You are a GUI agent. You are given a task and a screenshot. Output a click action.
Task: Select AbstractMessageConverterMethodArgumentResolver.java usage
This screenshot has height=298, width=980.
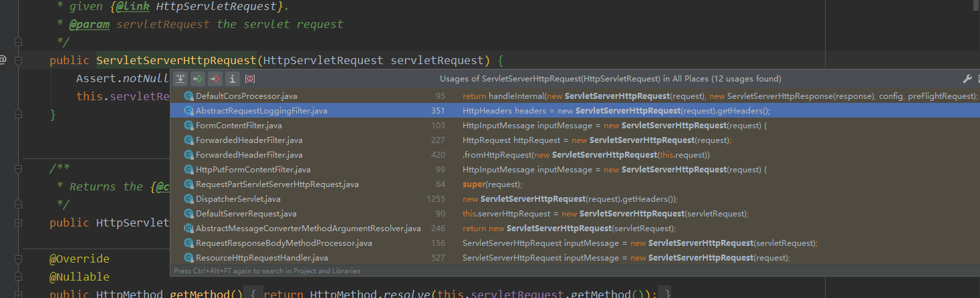[x=308, y=229]
